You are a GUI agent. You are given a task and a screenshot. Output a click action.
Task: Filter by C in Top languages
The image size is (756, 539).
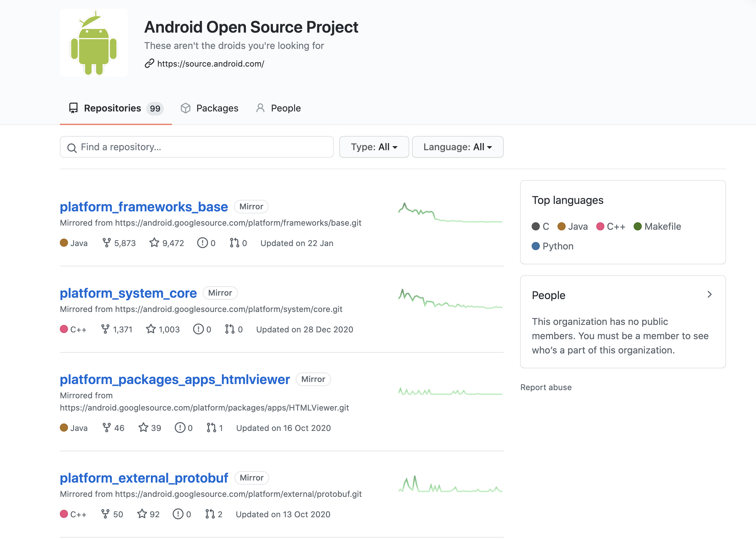point(540,226)
